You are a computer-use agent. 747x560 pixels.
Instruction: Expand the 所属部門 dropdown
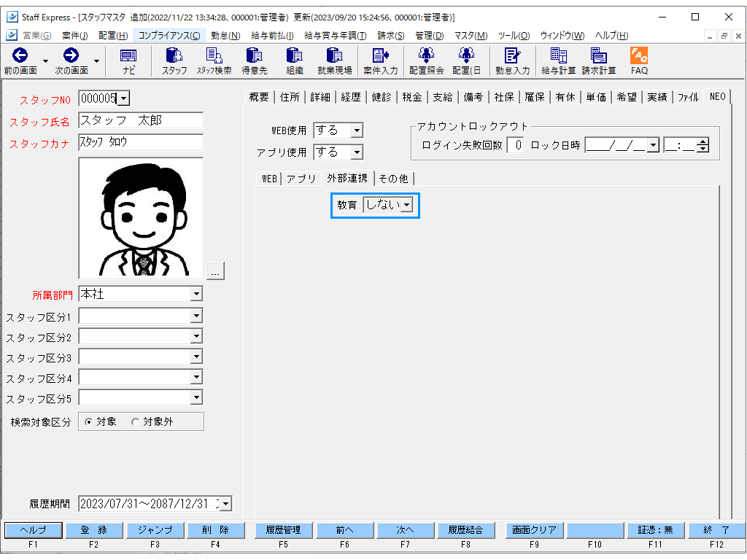pos(196,294)
